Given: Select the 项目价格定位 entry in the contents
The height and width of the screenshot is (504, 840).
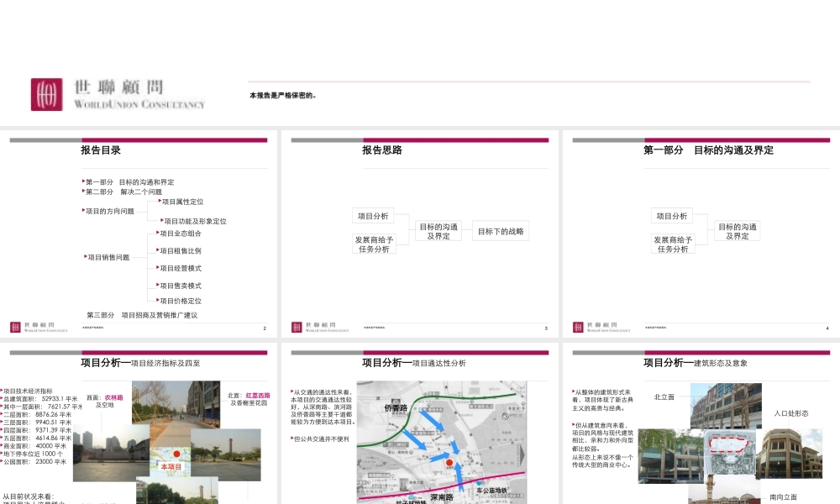Looking at the screenshot, I should pyautogui.click(x=181, y=301).
